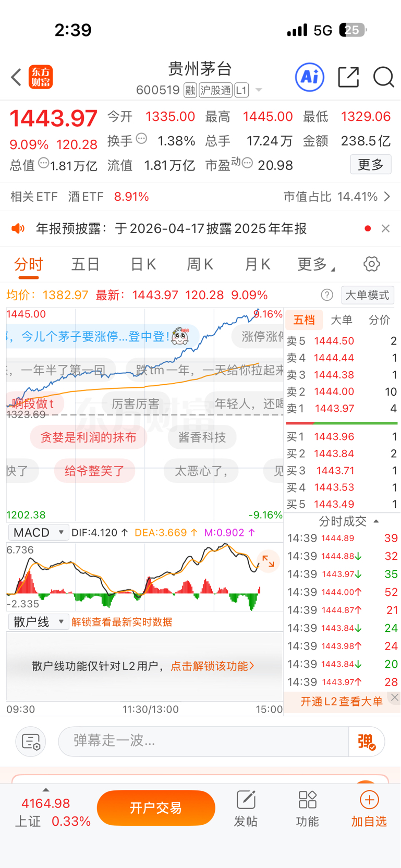Open 上证 index 4164.98 quote

(x=52, y=812)
